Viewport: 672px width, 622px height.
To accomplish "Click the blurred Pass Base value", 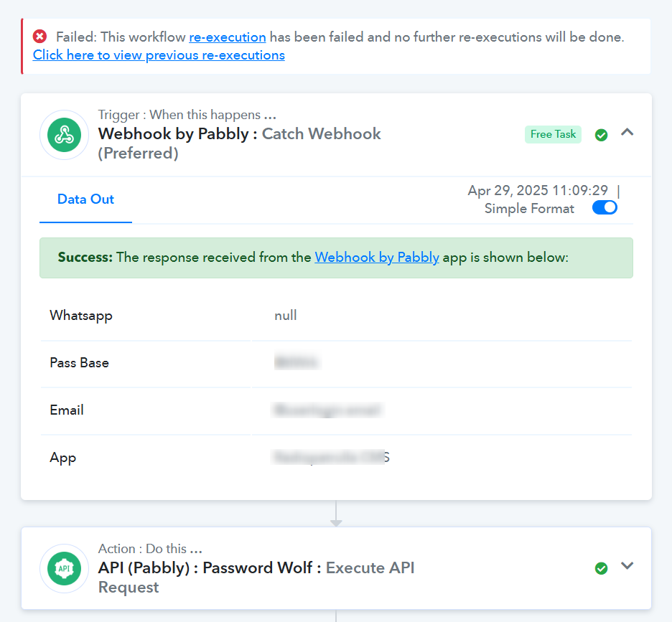I will coord(297,362).
